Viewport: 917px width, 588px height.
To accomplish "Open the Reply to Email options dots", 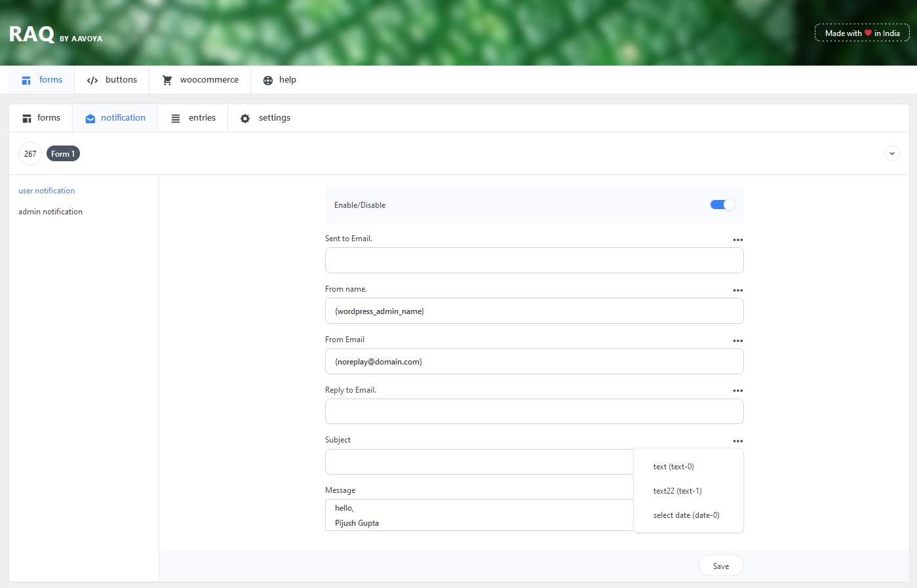I will point(738,391).
